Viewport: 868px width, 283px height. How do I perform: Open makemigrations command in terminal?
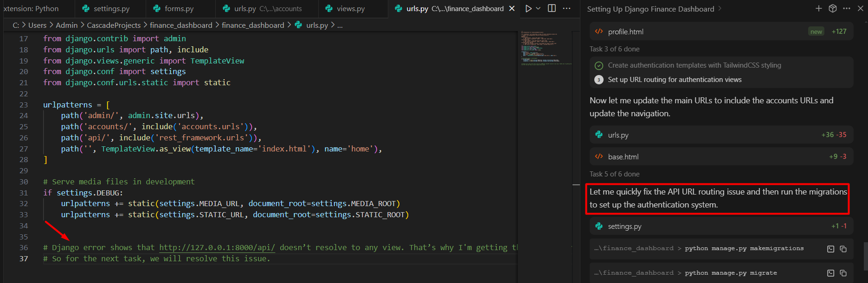pos(830,249)
